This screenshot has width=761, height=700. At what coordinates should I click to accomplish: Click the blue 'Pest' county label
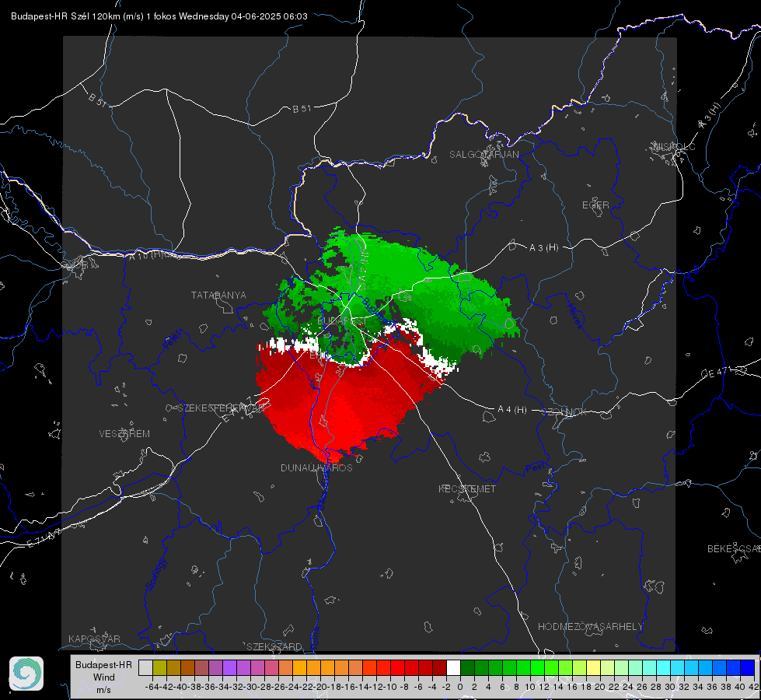pos(536,468)
